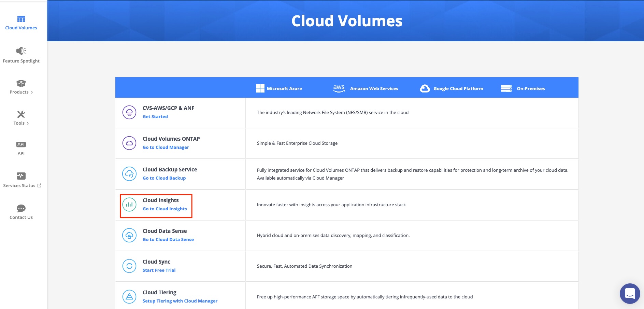Click the Cloud Insights bar chart icon
The image size is (644, 309).
(x=129, y=205)
